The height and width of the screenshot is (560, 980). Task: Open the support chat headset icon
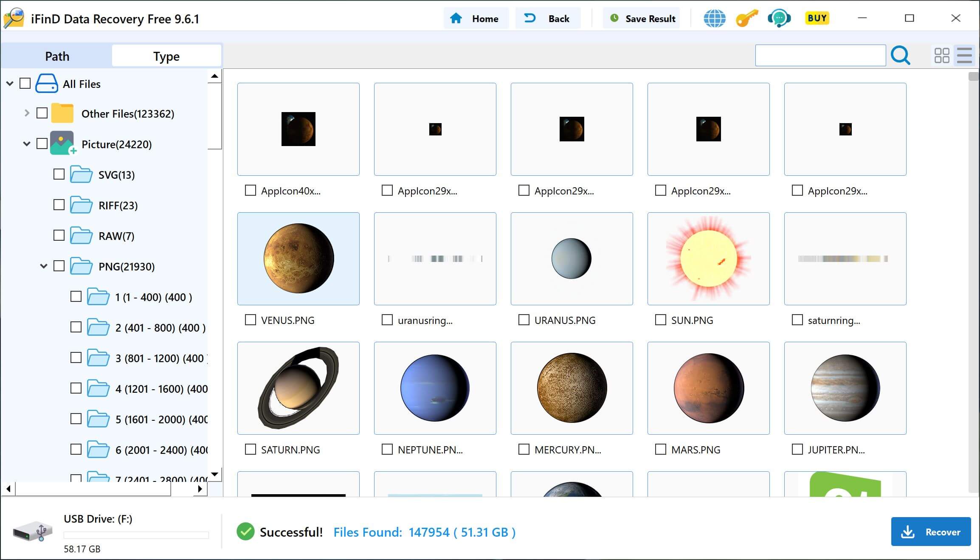tap(779, 19)
